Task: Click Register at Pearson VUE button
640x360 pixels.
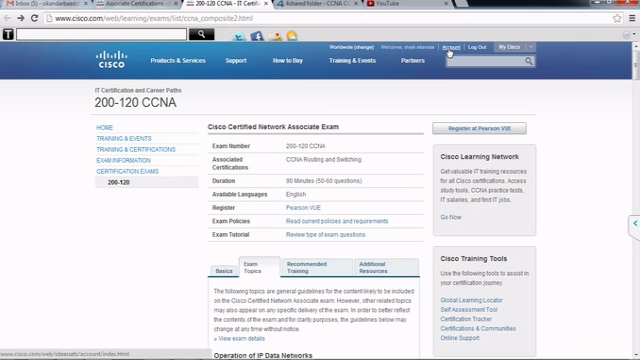Action: click(479, 128)
